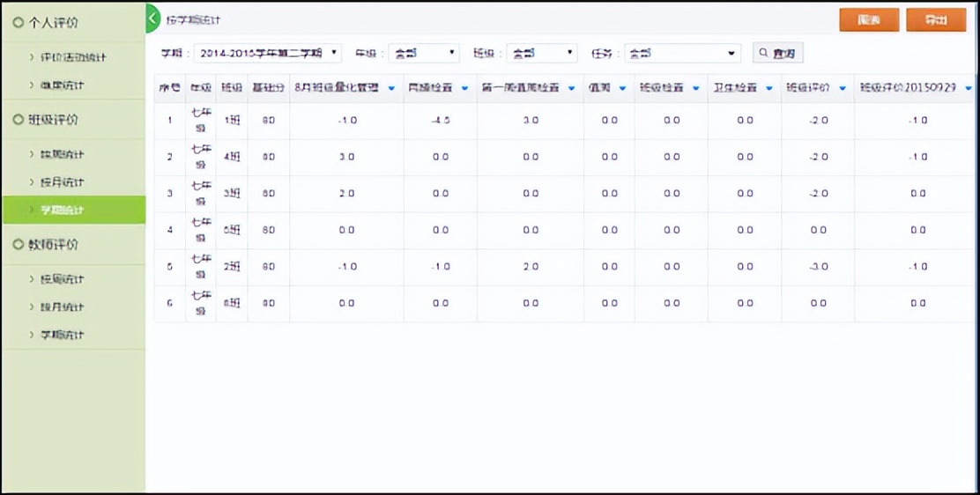Click the 班级 table column header
This screenshot has width=980, height=495.
point(232,88)
